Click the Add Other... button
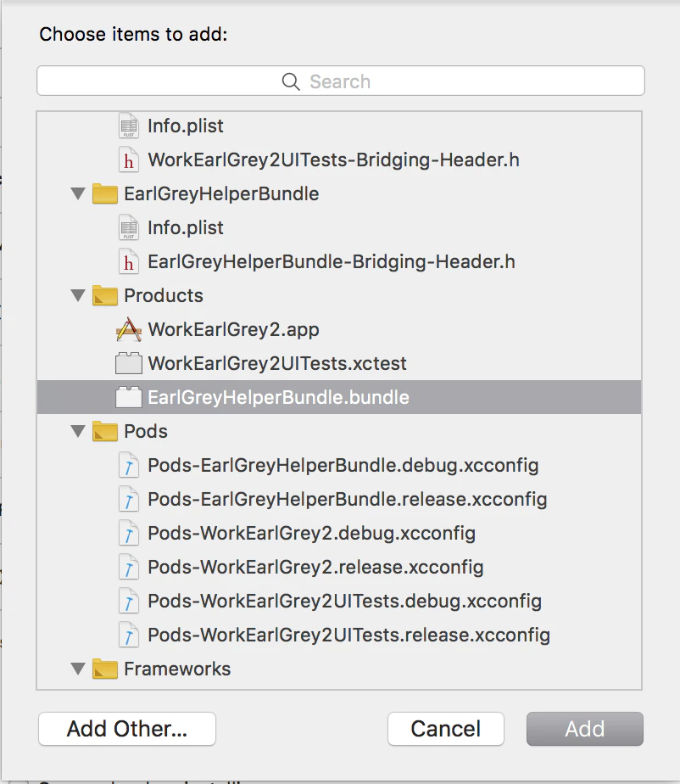The image size is (680, 784). pos(127,729)
